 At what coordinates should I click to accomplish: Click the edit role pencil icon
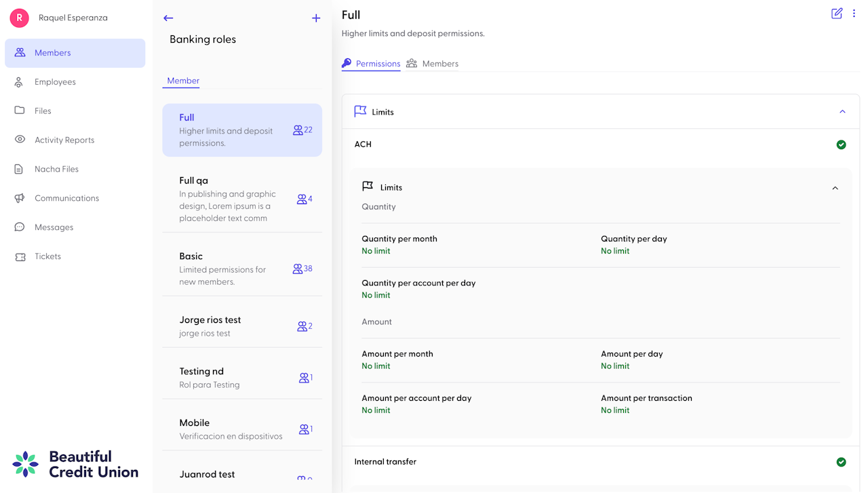837,14
